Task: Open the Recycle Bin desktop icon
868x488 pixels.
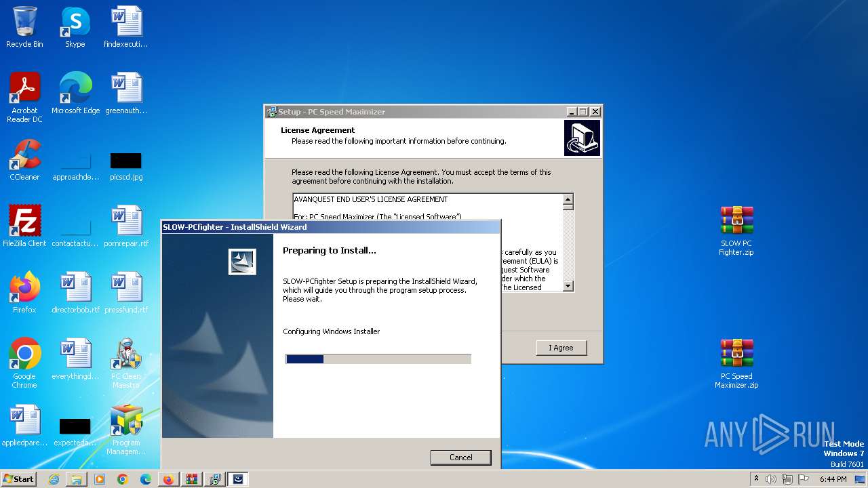Action: [x=24, y=27]
